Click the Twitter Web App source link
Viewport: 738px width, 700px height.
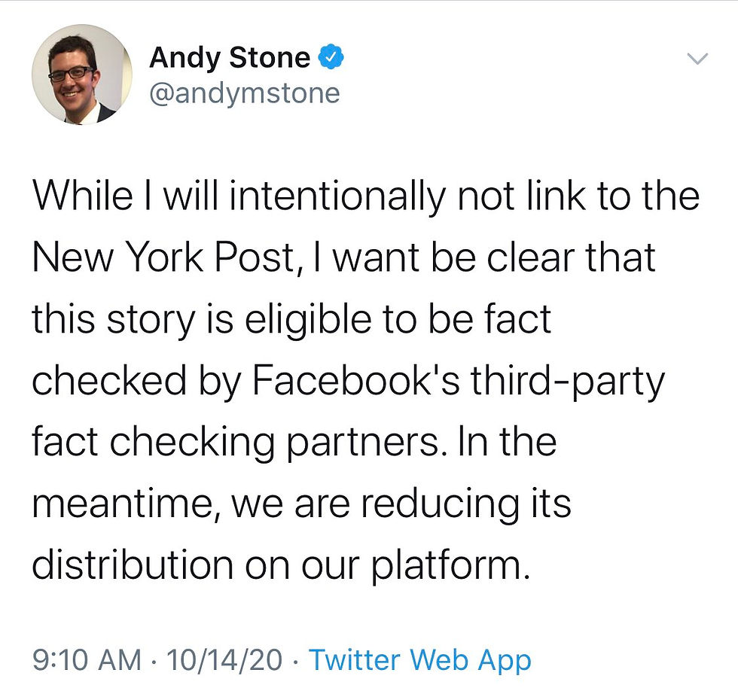click(x=420, y=660)
